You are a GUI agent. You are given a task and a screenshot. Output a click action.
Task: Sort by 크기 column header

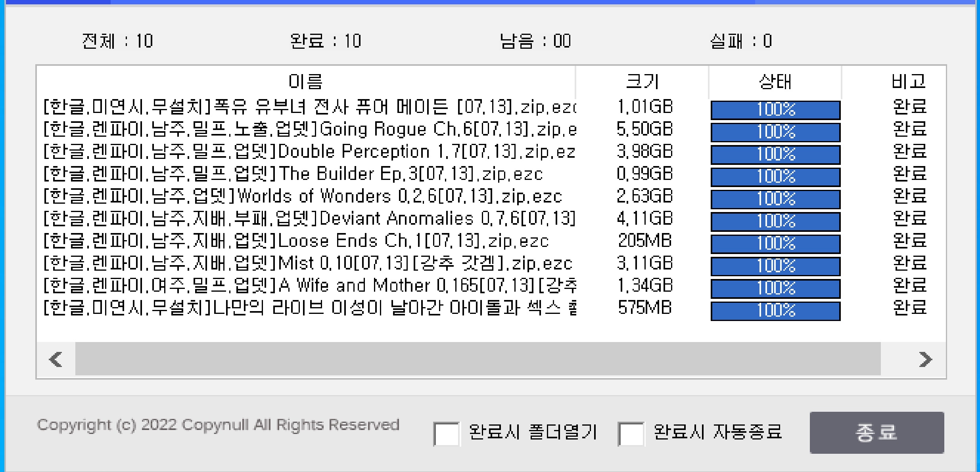[x=642, y=82]
